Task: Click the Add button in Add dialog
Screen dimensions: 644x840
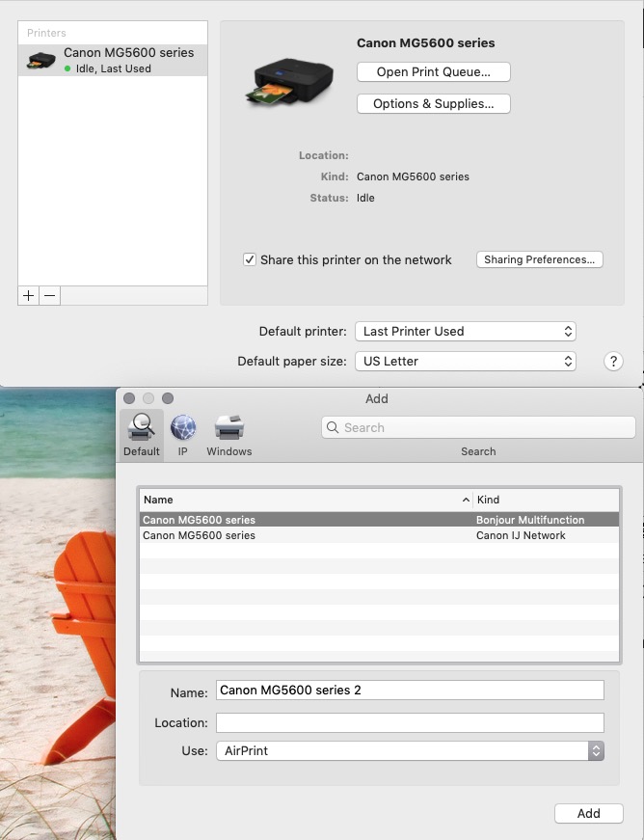Action: pyautogui.click(x=589, y=813)
